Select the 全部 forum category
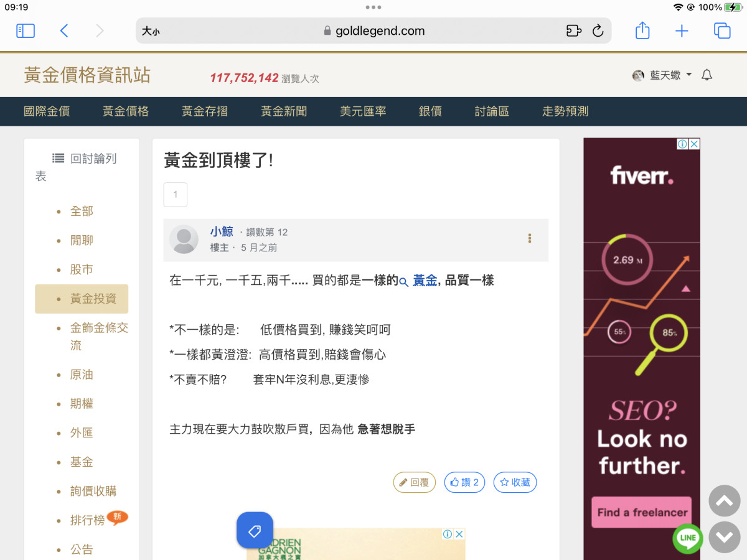747x560 pixels. pos(82,211)
